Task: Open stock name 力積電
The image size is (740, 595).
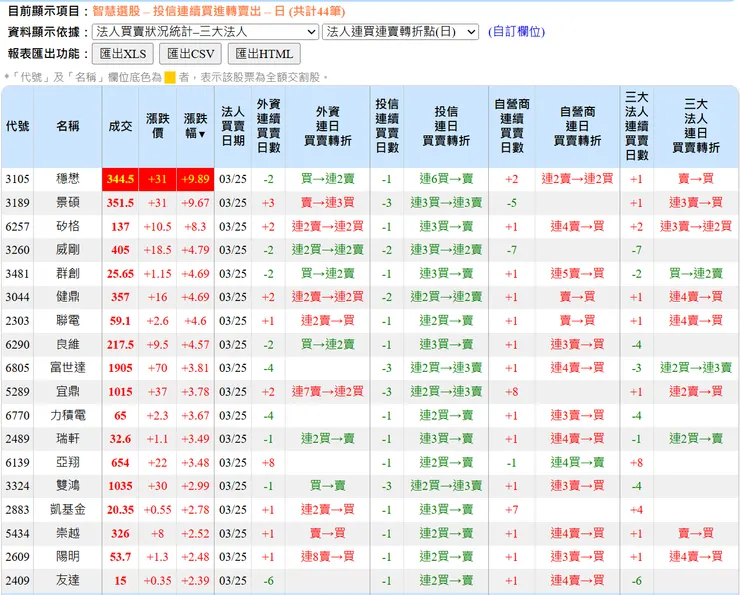Action: click(x=67, y=415)
